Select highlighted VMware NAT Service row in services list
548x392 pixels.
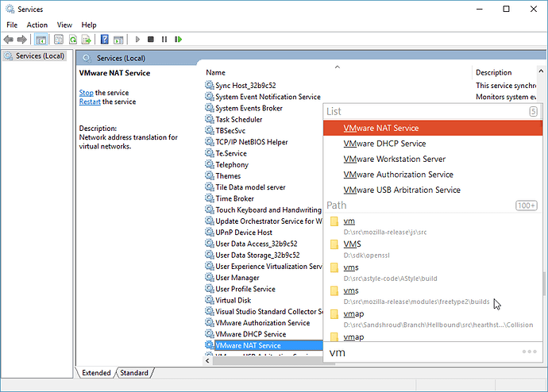[x=264, y=345]
